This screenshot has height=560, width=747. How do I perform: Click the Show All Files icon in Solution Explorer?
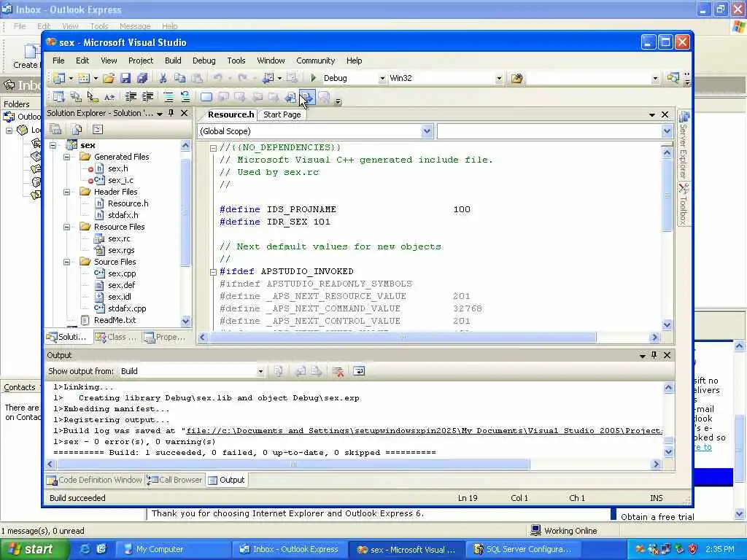coord(76,129)
